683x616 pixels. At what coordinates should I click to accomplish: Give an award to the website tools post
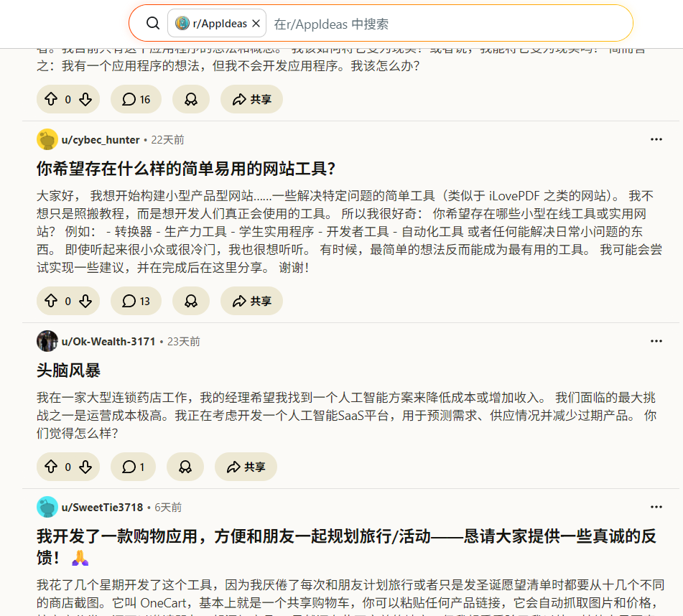[x=191, y=301]
